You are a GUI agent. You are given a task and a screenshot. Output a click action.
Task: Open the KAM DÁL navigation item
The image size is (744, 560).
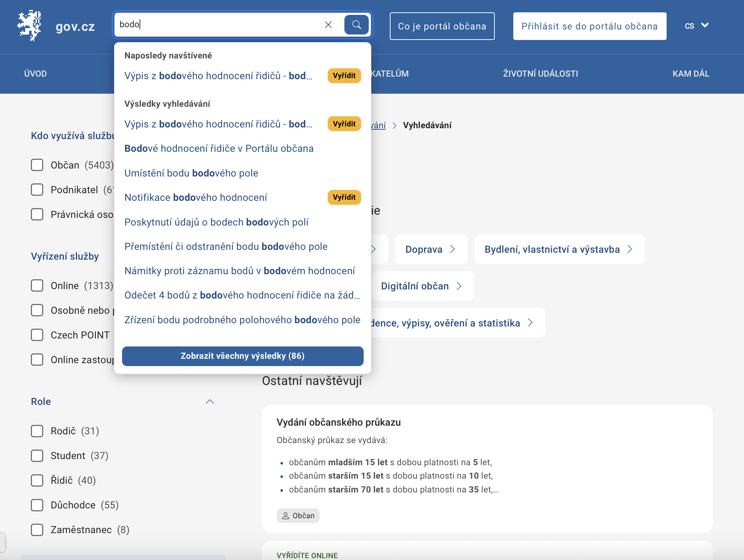691,74
